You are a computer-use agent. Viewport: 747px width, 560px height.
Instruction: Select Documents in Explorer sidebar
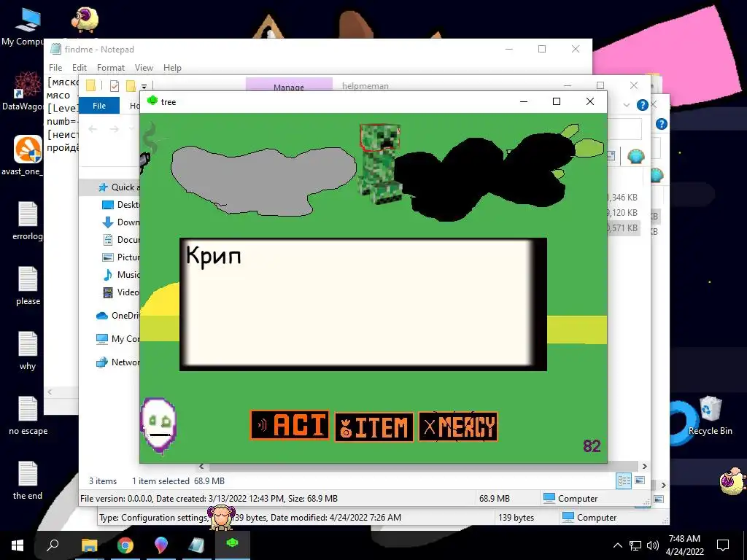tap(121, 239)
